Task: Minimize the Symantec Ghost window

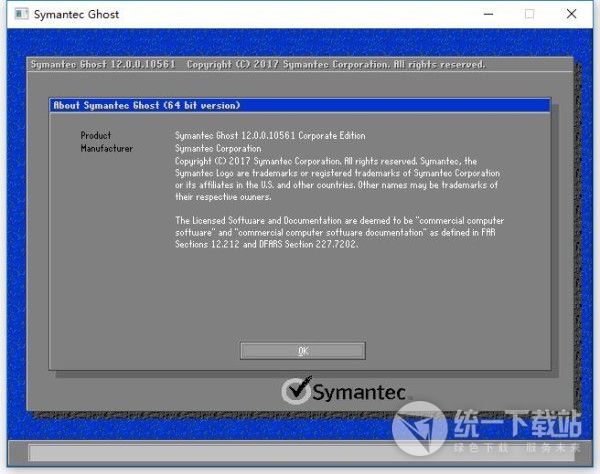Action: point(488,14)
